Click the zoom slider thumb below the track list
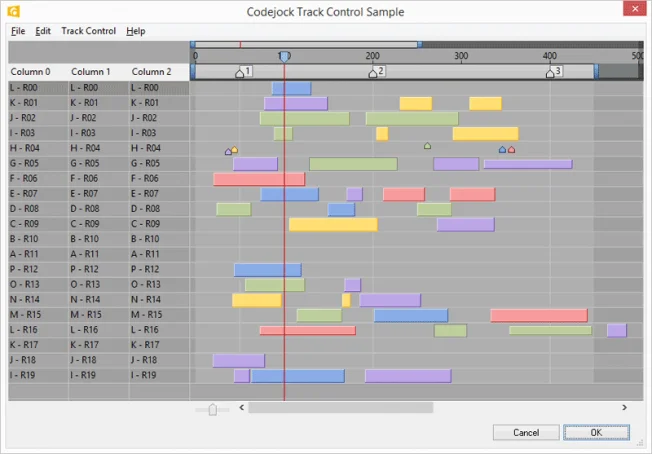This screenshot has height=454, width=652. click(212, 408)
